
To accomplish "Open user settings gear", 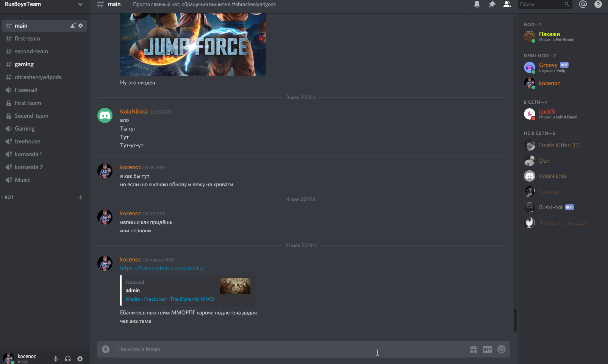I will [x=80, y=359].
